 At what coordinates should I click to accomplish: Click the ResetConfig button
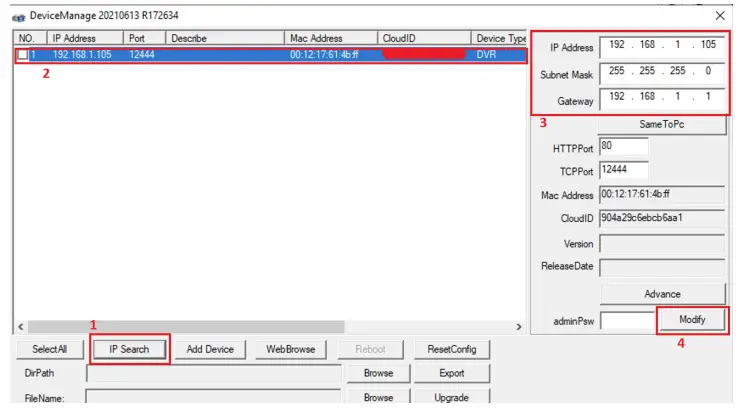pos(452,349)
